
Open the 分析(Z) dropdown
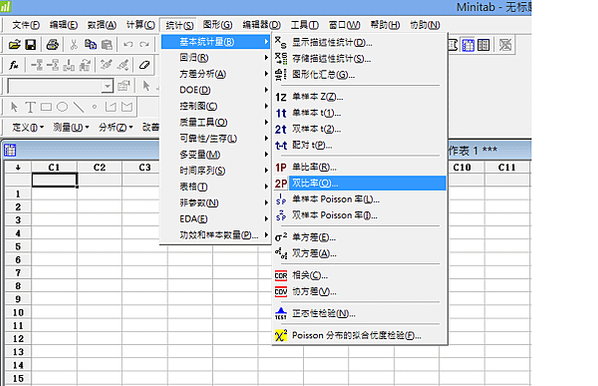[x=116, y=127]
